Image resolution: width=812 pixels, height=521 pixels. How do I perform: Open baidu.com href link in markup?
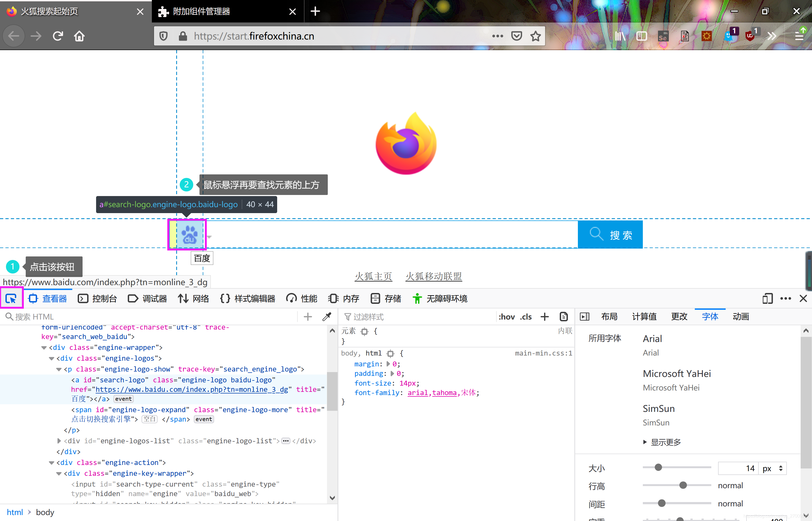click(x=192, y=389)
